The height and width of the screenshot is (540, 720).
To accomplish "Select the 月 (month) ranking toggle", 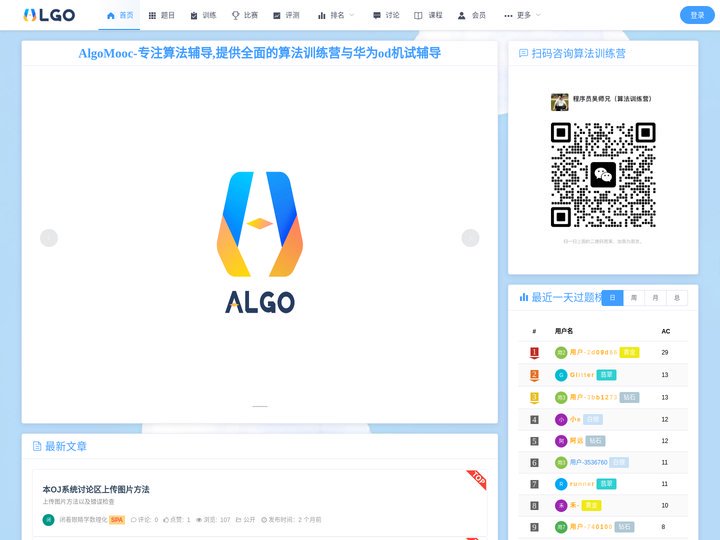I will point(655,298).
